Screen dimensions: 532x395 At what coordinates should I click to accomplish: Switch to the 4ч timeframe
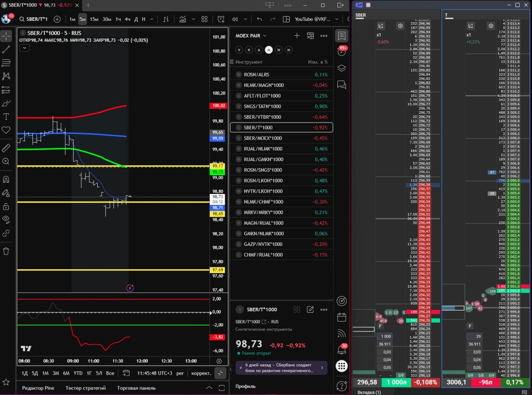pos(128,19)
